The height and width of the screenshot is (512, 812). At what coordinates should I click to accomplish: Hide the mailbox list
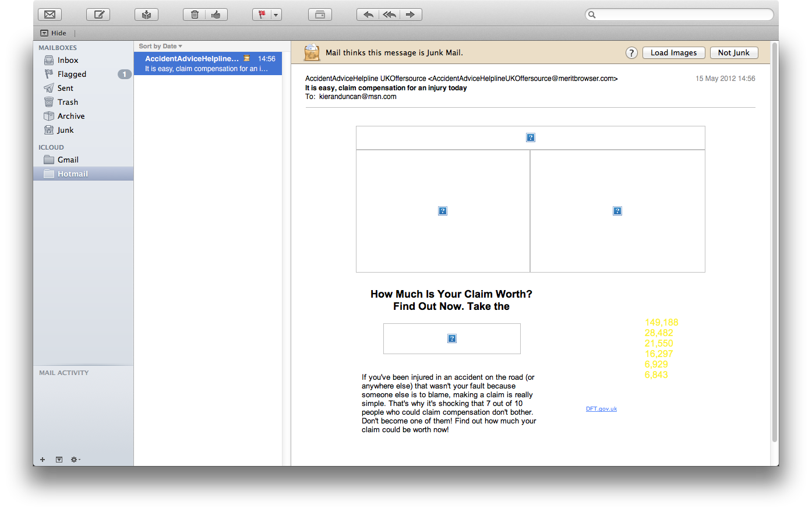pyautogui.click(x=54, y=33)
